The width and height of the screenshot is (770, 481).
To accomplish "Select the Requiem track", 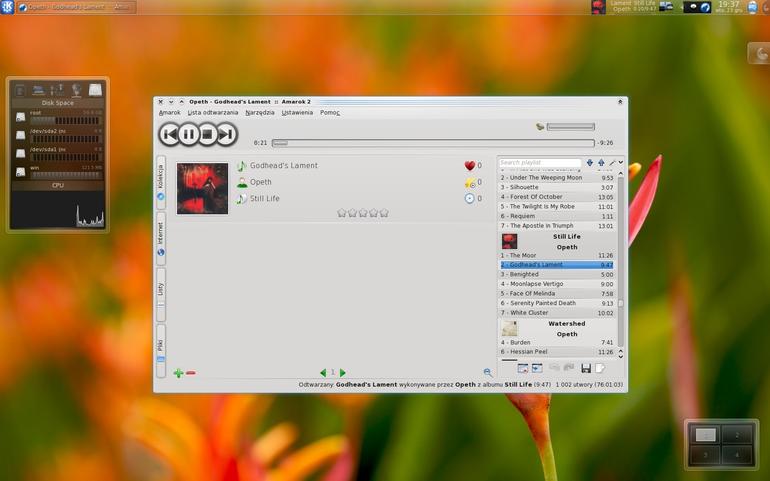I will point(557,216).
